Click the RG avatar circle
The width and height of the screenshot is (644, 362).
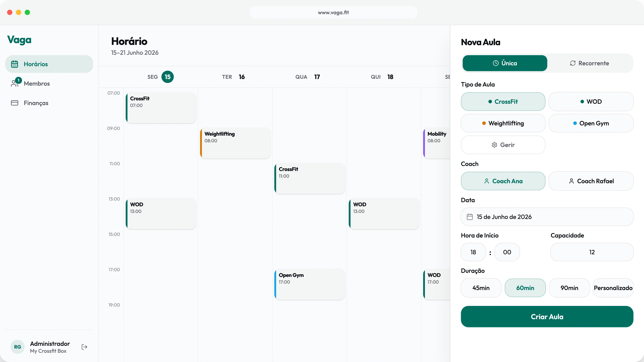click(x=17, y=347)
